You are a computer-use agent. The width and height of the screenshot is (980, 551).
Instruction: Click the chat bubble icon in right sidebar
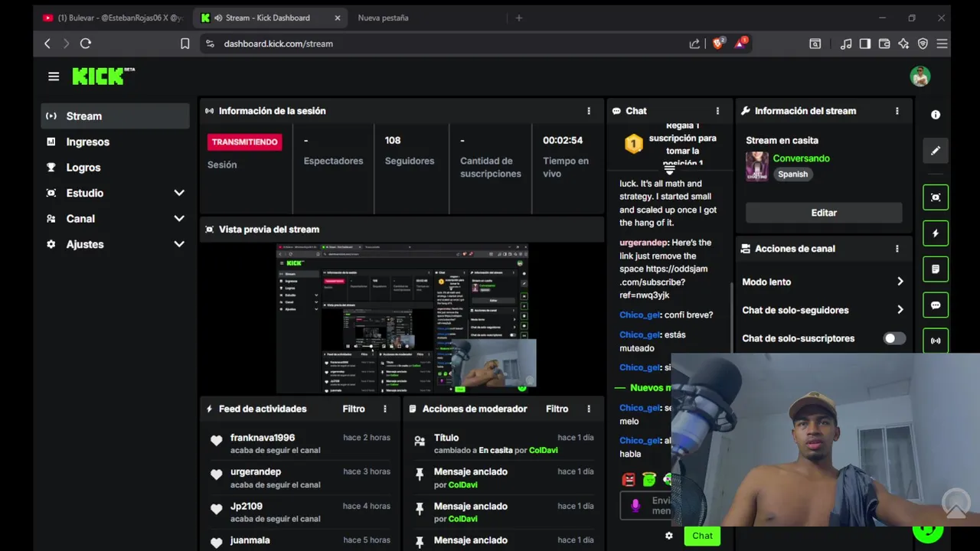pyautogui.click(x=936, y=305)
